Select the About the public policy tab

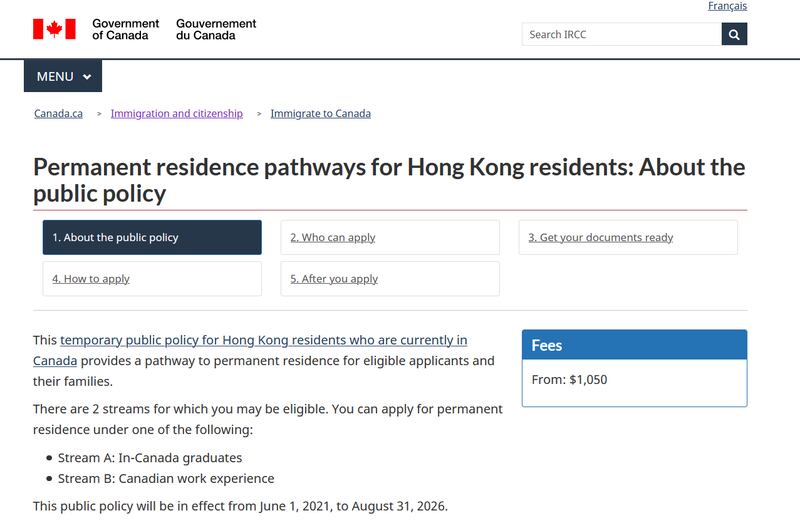pos(152,238)
